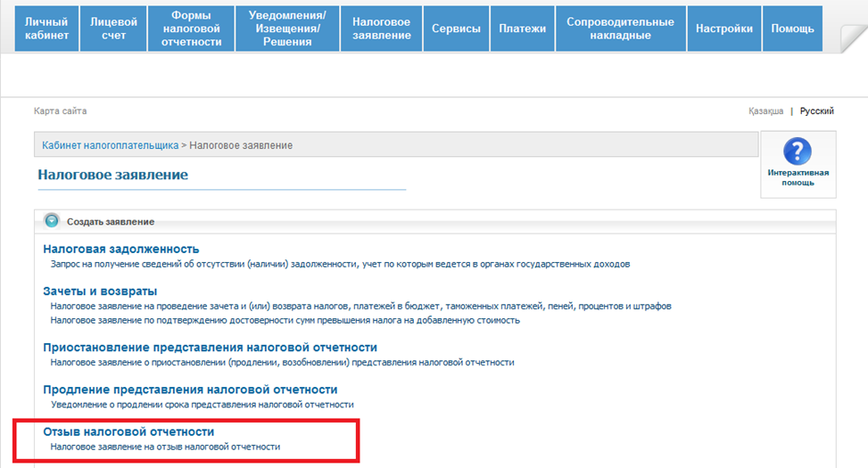This screenshot has height=468, width=868.
Task: Open the 'Карта сайта' link
Action: pyautogui.click(x=60, y=111)
